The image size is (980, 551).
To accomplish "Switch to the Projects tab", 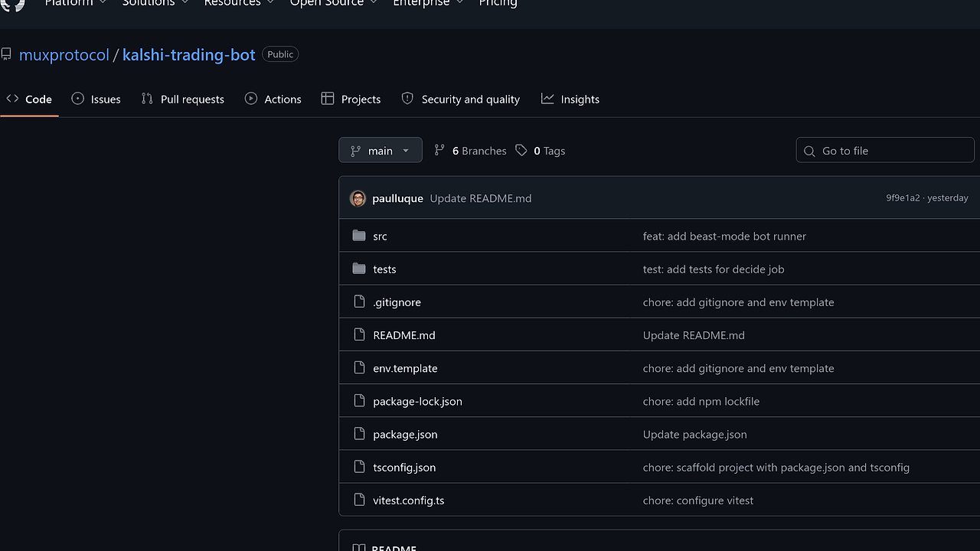I will click(x=351, y=99).
